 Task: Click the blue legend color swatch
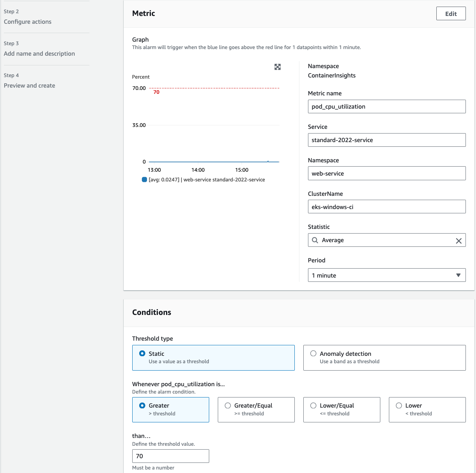[144, 180]
